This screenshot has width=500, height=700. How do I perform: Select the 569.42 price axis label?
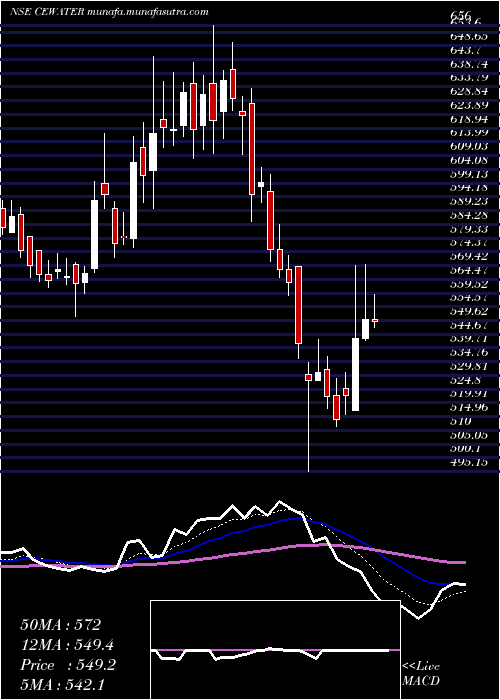467,256
